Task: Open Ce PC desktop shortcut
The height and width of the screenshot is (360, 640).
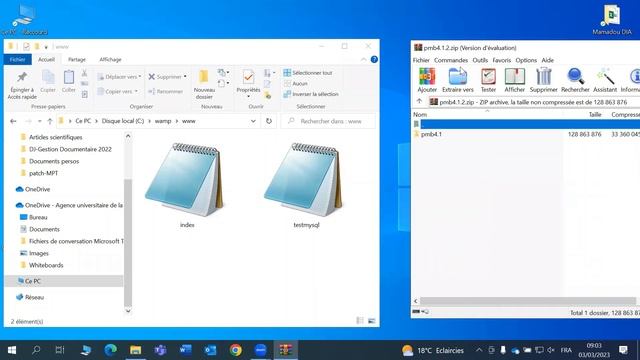Action: (24, 20)
